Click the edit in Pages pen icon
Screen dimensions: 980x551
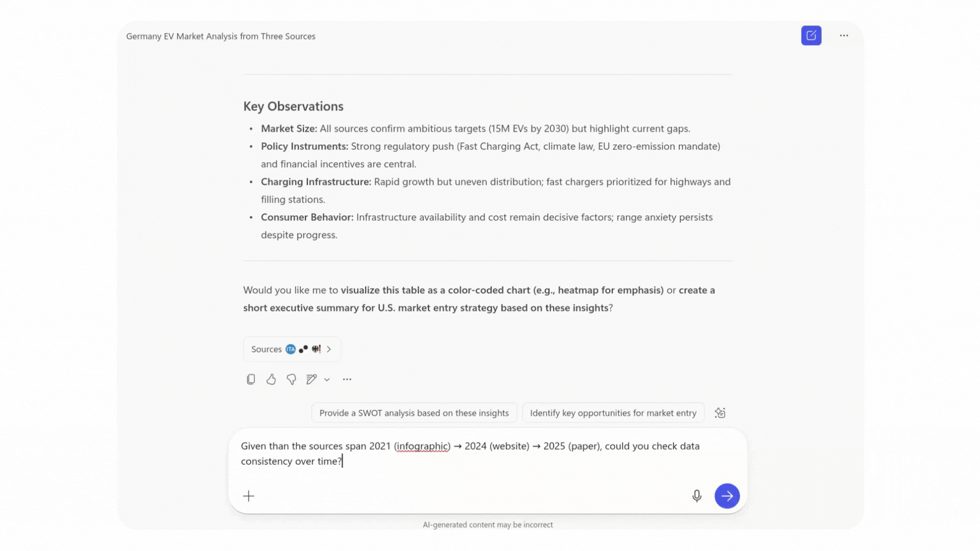click(x=311, y=379)
